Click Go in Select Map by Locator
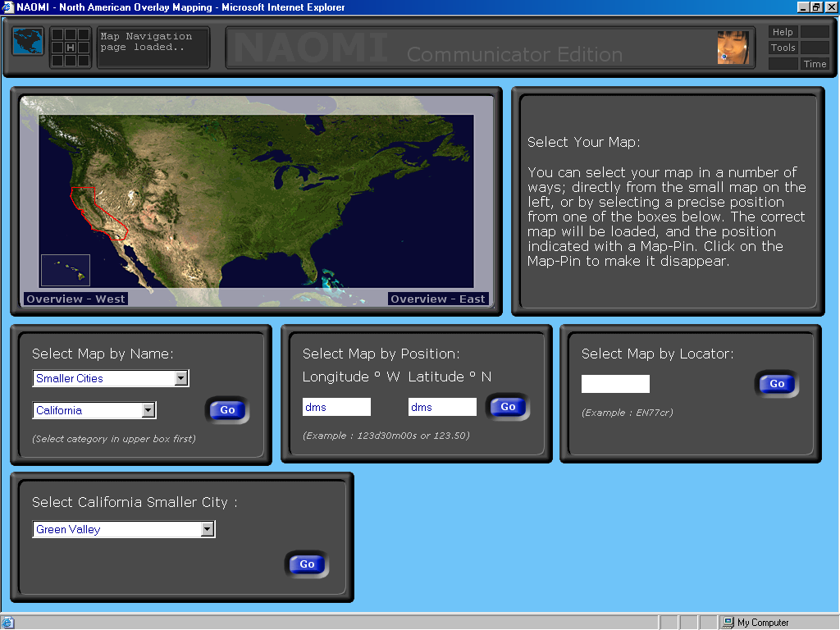840x630 pixels. (777, 384)
